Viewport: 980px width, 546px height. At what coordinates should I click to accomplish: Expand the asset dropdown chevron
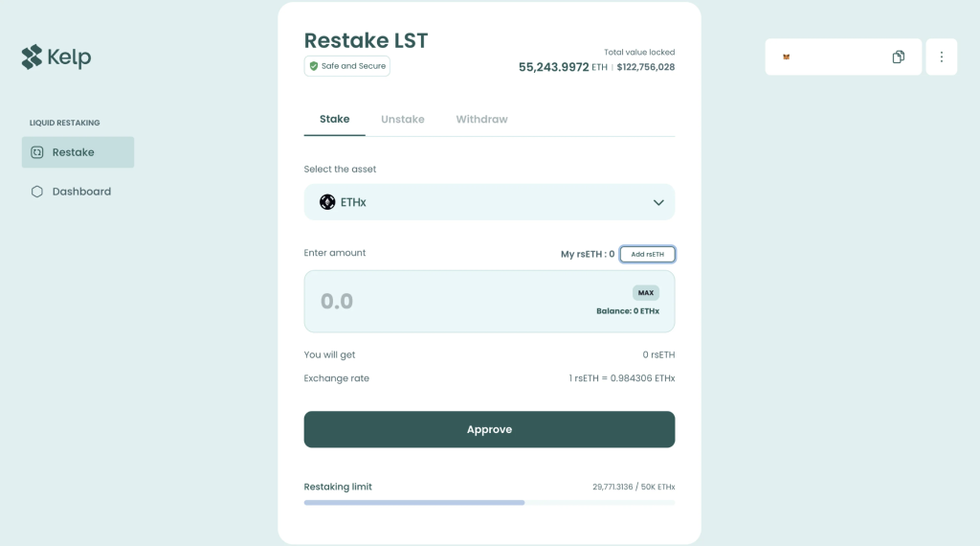click(x=658, y=203)
